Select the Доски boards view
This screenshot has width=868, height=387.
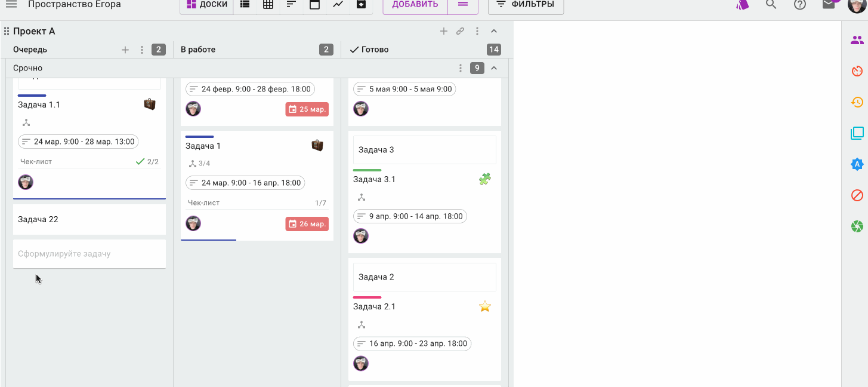206,4
